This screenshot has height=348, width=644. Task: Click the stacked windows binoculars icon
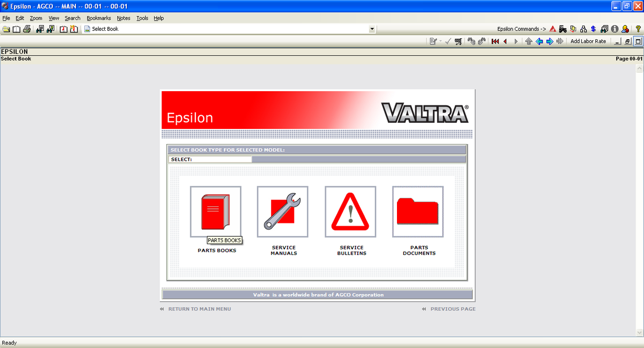(604, 29)
